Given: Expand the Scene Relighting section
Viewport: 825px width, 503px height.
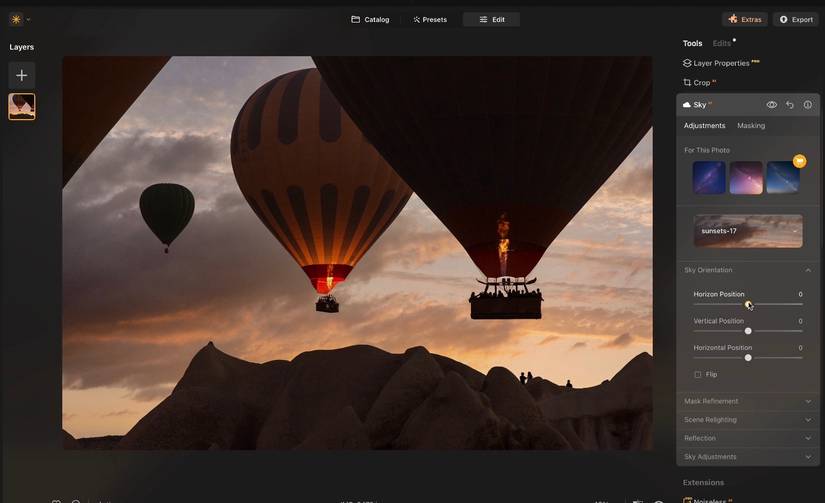Looking at the screenshot, I should pos(747,420).
